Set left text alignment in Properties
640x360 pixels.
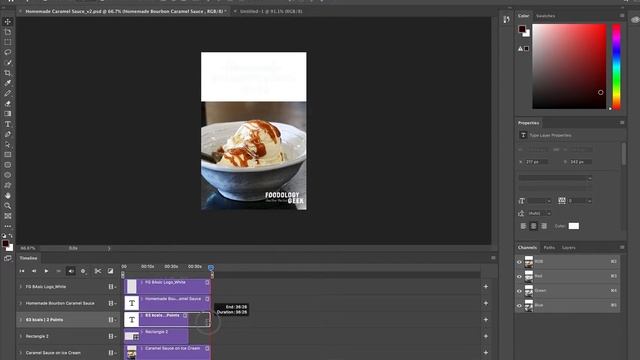[523, 226]
